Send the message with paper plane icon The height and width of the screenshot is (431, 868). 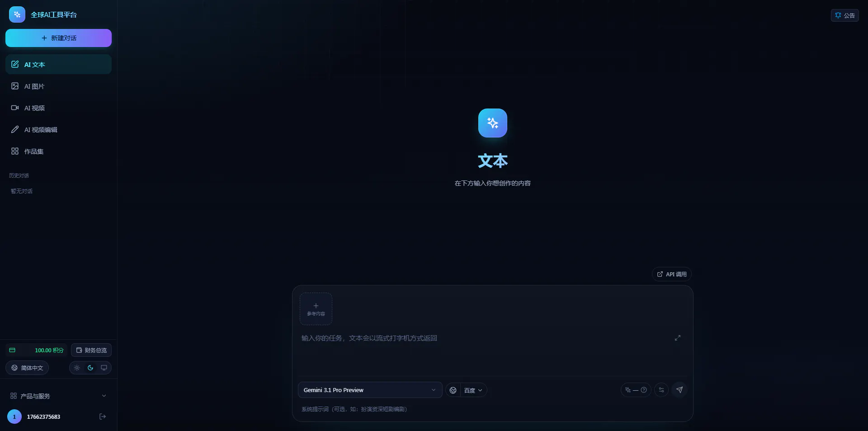pyautogui.click(x=679, y=390)
